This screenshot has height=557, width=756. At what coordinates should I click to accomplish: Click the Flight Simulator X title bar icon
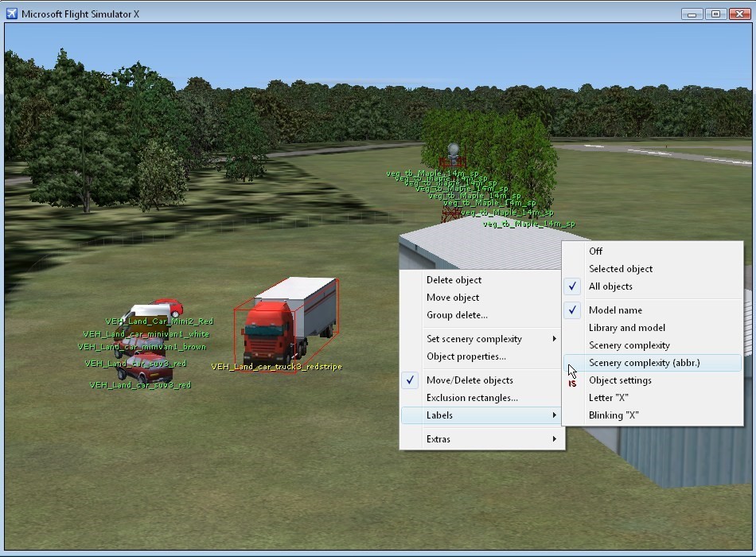(12, 14)
